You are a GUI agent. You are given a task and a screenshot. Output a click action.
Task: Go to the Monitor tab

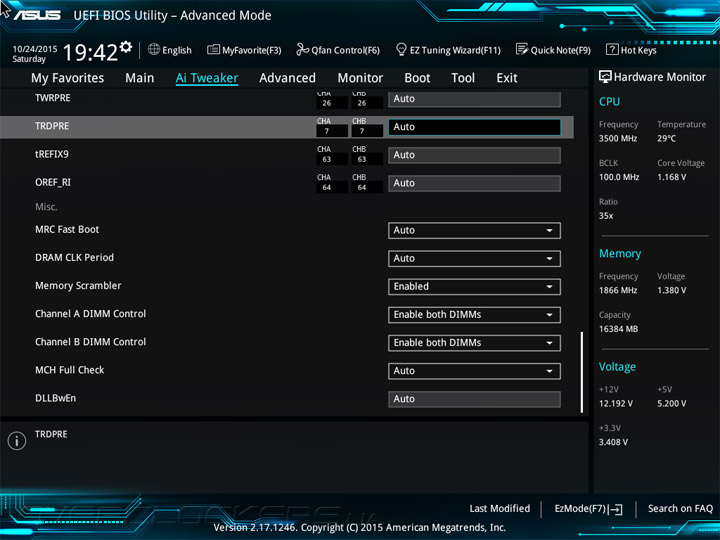tap(360, 78)
